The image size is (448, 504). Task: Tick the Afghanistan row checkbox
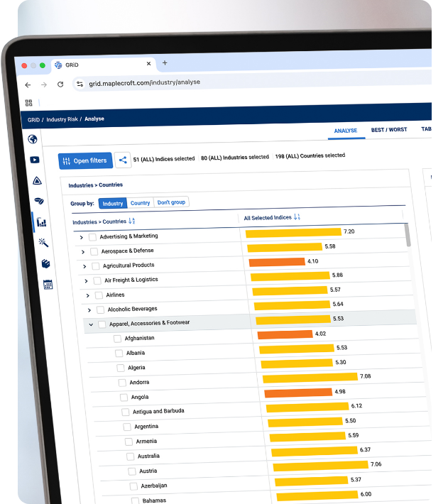116,338
